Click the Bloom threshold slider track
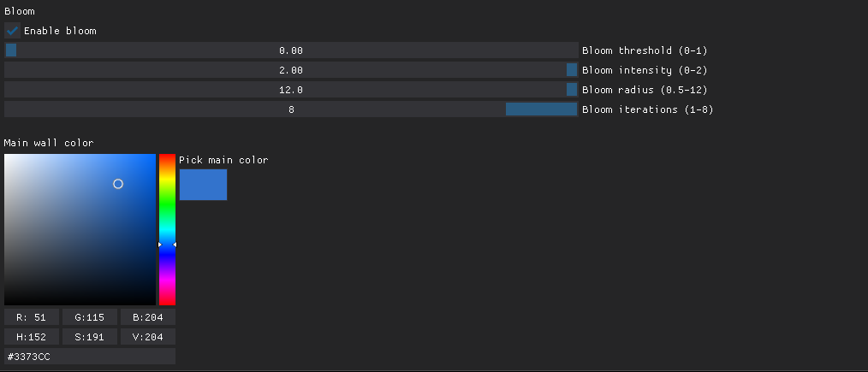The width and height of the screenshot is (868, 372). coord(291,50)
